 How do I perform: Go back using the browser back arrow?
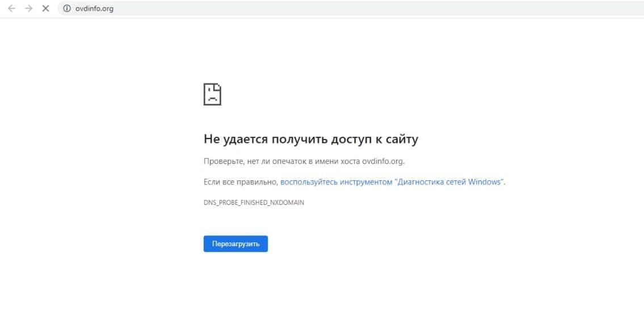pos(11,9)
